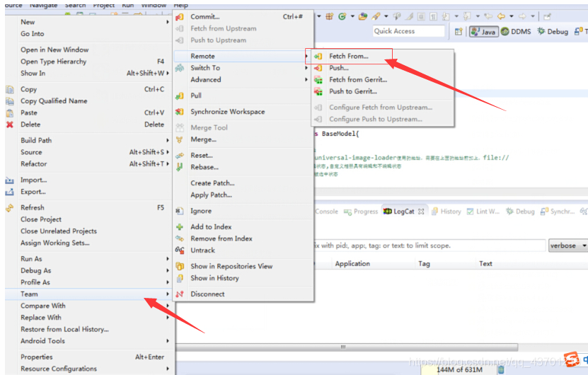Open the Forward history dropdown arrow
This screenshot has width=588, height=375.
tap(533, 16)
